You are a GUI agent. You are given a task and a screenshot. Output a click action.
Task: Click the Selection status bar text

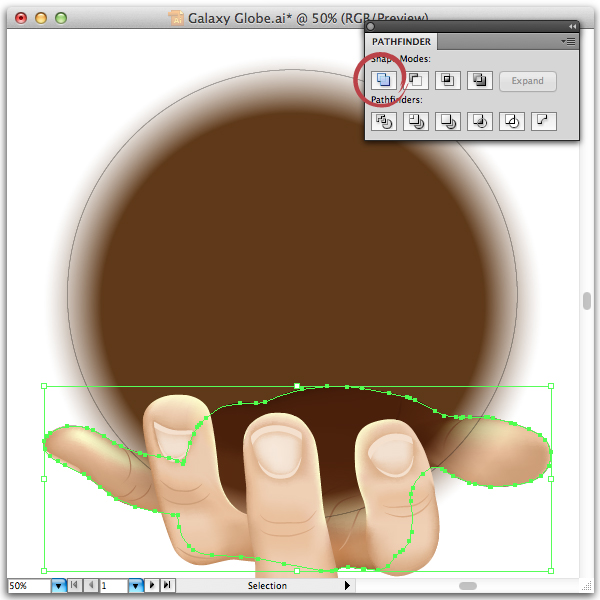pos(267,585)
